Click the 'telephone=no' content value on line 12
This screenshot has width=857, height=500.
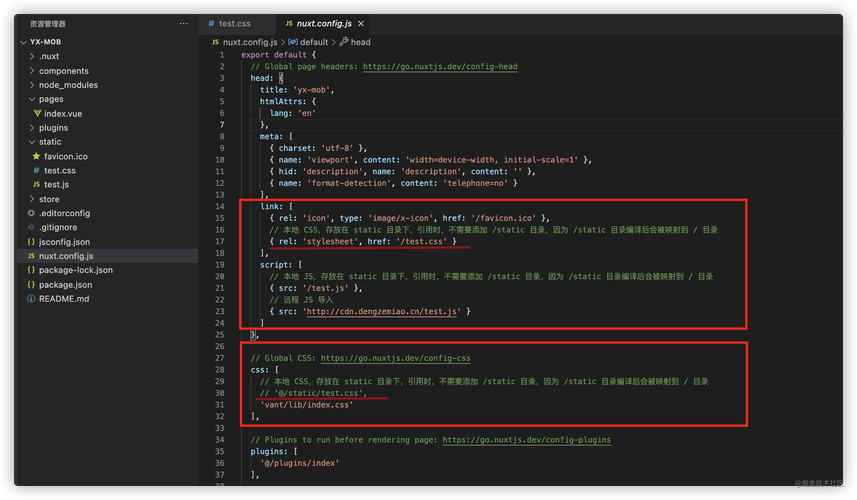pyautogui.click(x=475, y=183)
